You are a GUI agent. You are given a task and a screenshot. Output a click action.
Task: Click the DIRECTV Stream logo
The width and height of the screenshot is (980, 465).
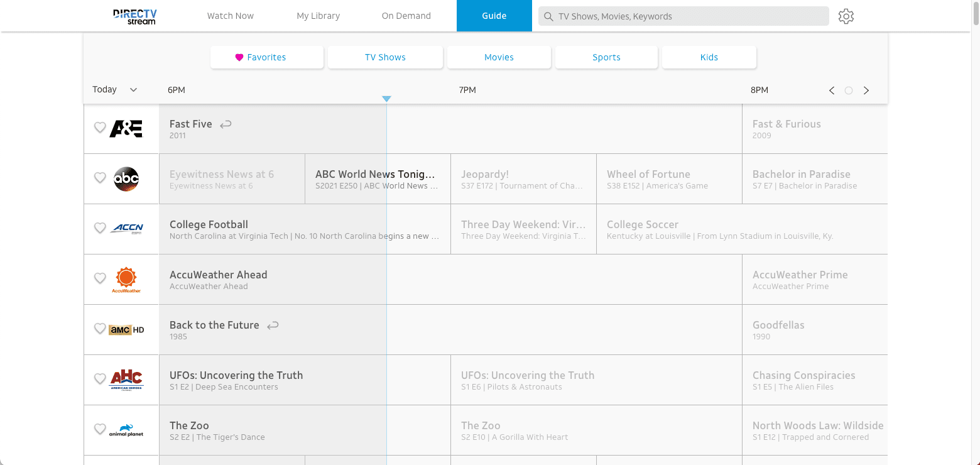[134, 16]
